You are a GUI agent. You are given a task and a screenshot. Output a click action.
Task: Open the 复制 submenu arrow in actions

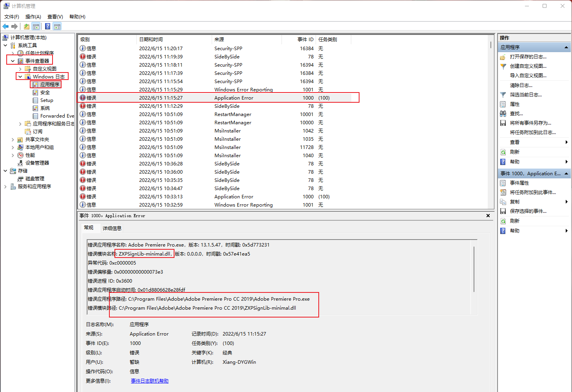pyautogui.click(x=567, y=202)
